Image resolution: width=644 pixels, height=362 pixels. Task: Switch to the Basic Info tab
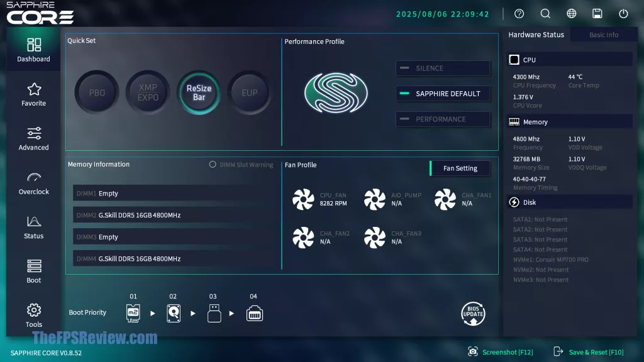tap(604, 35)
